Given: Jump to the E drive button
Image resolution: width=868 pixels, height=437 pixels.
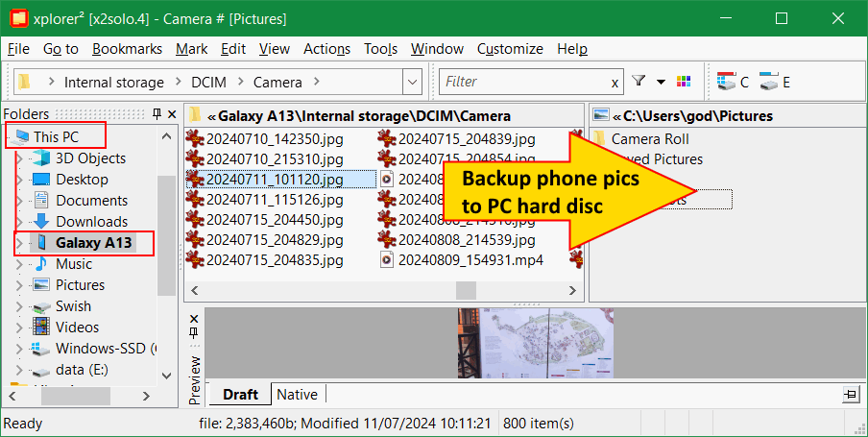Looking at the screenshot, I should [775, 82].
